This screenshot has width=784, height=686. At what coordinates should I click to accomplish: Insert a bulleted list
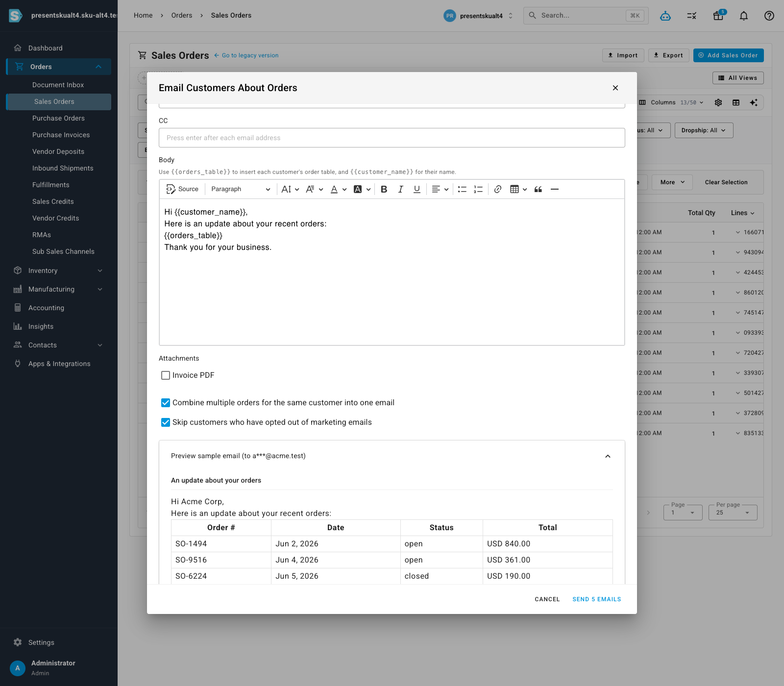coord(462,189)
